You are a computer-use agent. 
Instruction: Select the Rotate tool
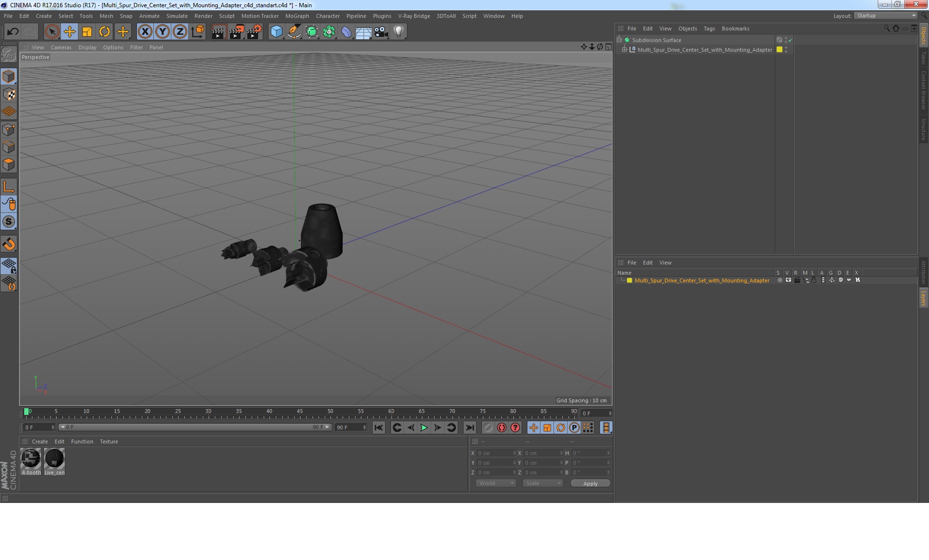[105, 32]
